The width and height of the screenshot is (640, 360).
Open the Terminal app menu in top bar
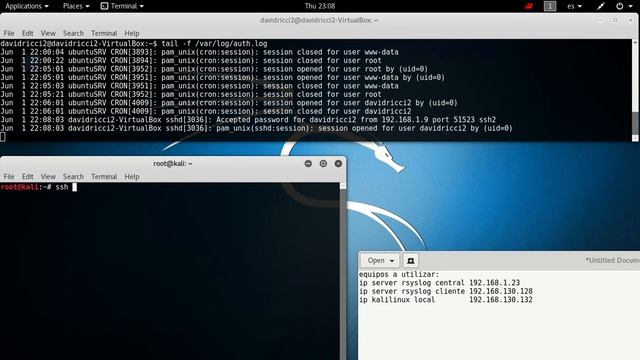(x=122, y=6)
